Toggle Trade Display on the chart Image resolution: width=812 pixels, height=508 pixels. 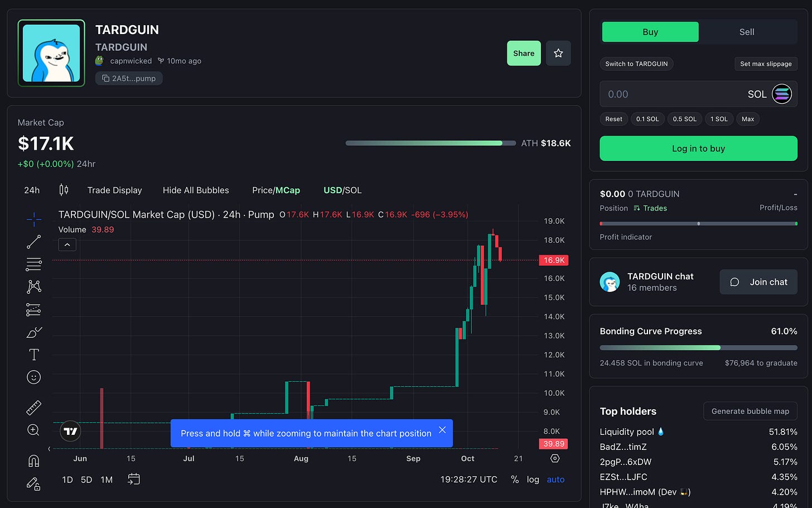pyautogui.click(x=115, y=190)
